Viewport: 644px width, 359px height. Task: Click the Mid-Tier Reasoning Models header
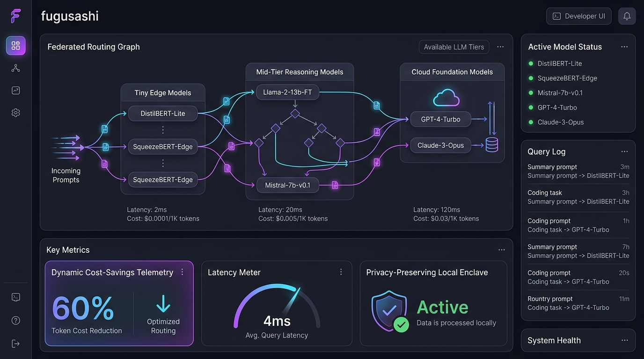(300, 72)
